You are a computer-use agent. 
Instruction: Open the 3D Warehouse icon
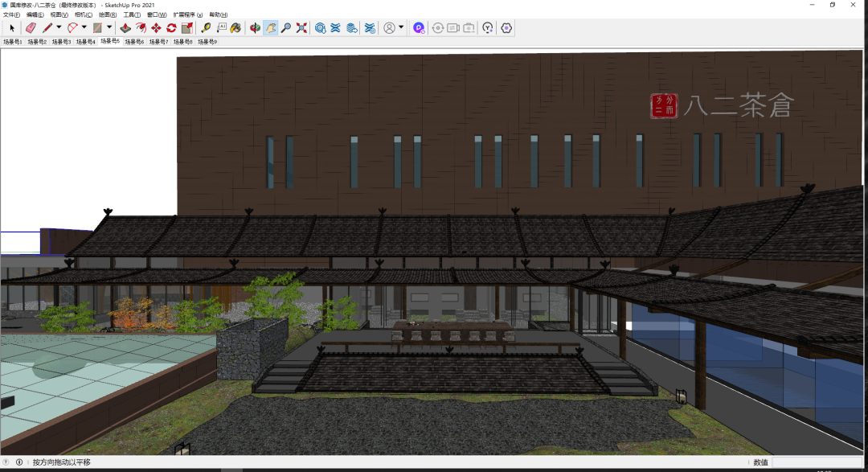pyautogui.click(x=320, y=28)
